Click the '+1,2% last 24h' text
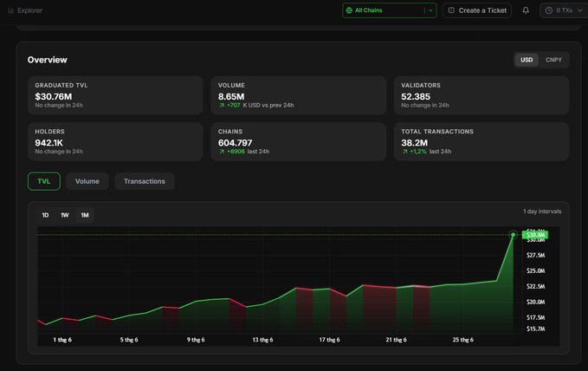Image resolution: width=588 pixels, height=371 pixels. click(427, 152)
